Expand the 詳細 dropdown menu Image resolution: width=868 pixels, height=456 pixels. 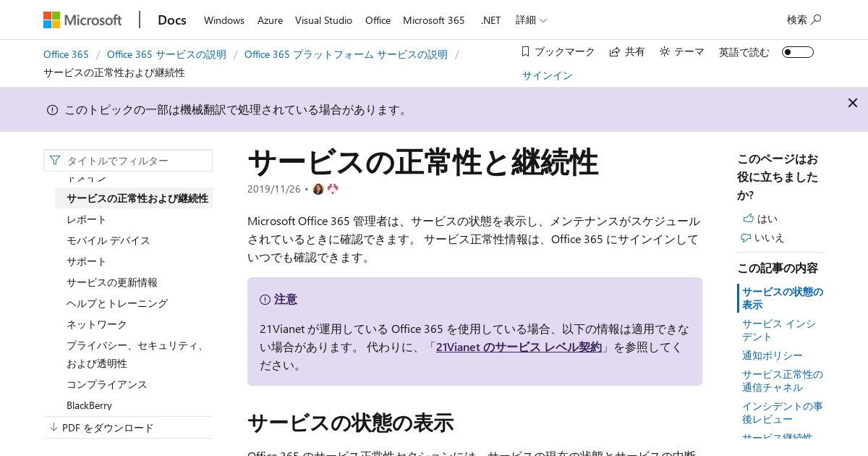(531, 20)
